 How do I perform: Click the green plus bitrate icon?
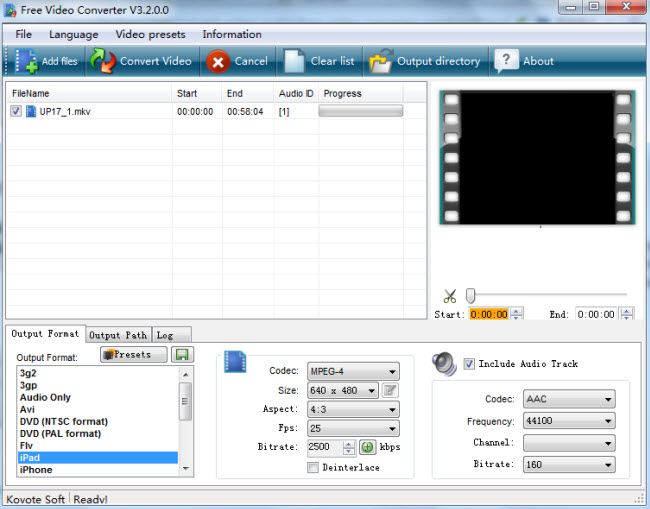coord(367,447)
